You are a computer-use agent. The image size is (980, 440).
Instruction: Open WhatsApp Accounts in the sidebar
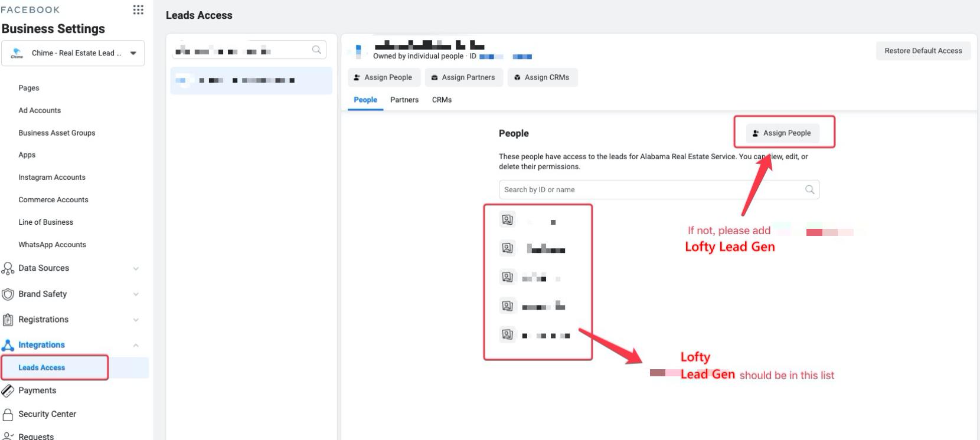(x=52, y=244)
